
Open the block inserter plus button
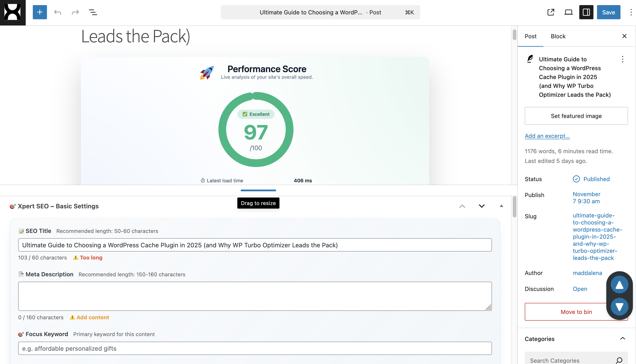[x=40, y=12]
